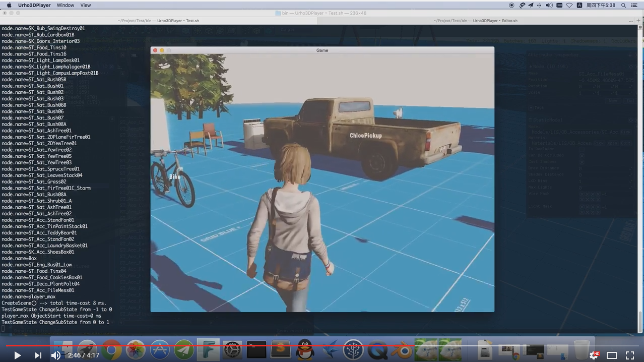Click Open button beside the Material path
The image size is (644, 362).
point(612,143)
